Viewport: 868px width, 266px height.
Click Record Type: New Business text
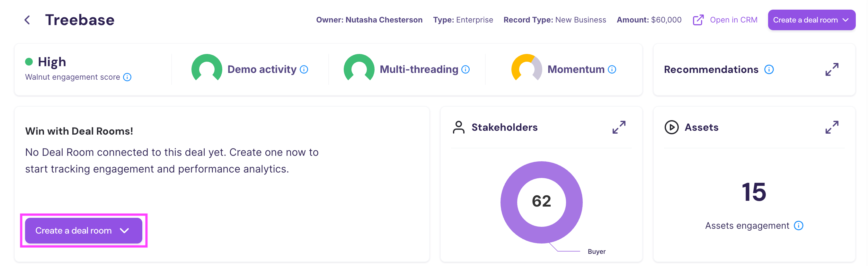pyautogui.click(x=555, y=20)
